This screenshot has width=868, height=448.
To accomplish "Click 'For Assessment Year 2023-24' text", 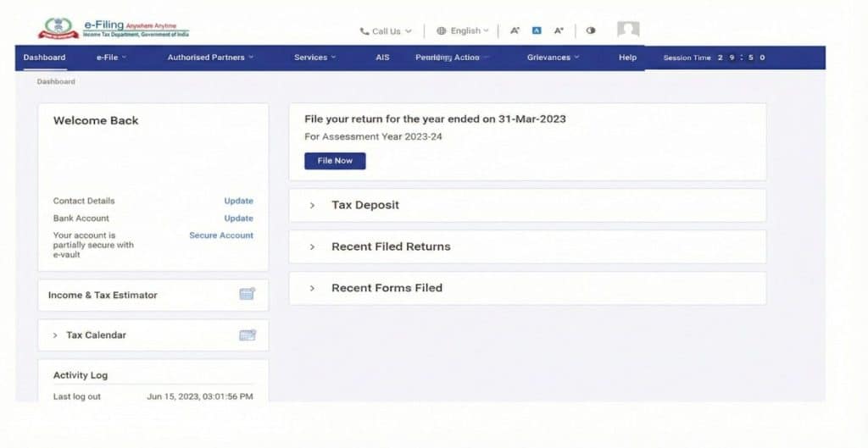I will [373, 136].
